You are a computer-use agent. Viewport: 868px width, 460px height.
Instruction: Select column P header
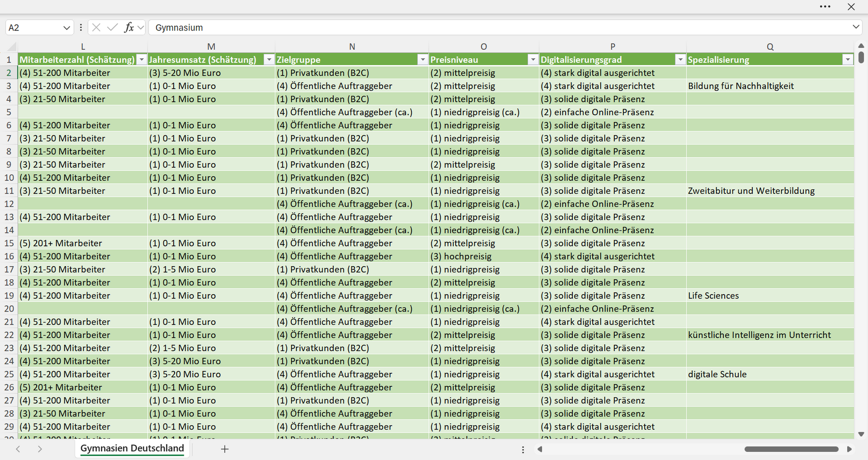tap(612, 47)
